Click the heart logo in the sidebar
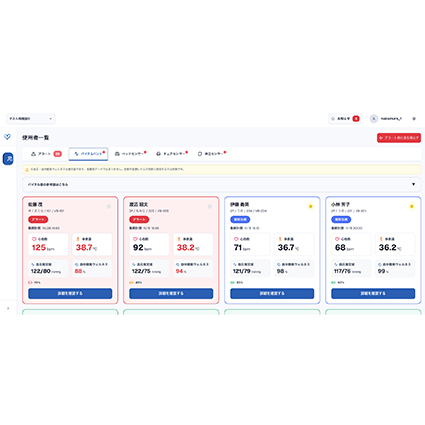Screen dimensions: 425x425 (x=7, y=137)
